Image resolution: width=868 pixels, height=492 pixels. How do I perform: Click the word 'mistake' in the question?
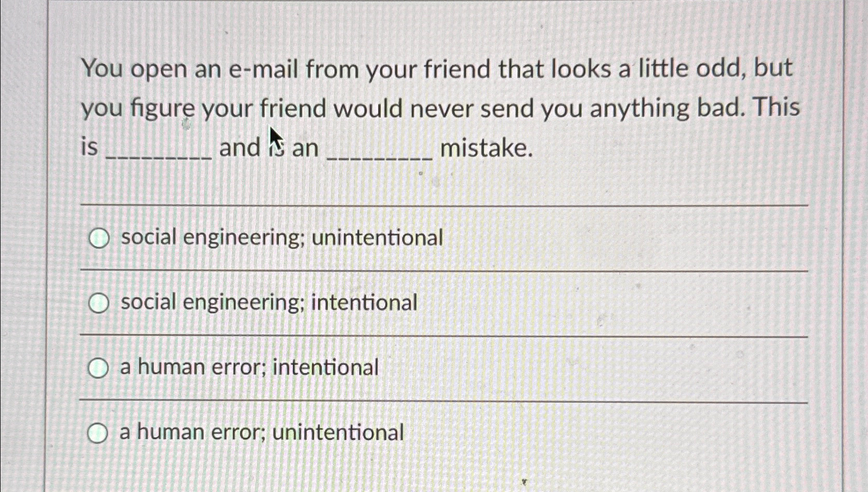pos(486,149)
